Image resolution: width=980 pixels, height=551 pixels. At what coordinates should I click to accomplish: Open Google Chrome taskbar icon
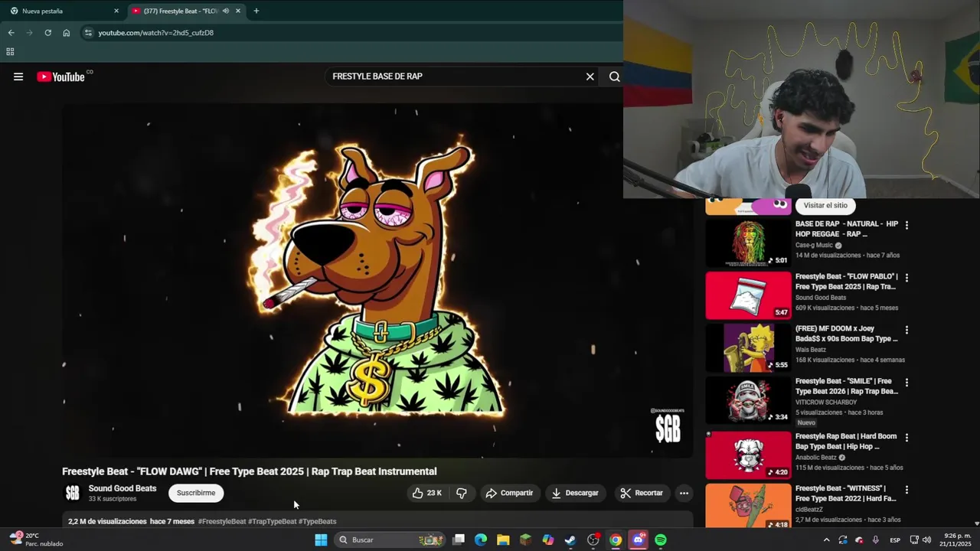[x=616, y=540]
